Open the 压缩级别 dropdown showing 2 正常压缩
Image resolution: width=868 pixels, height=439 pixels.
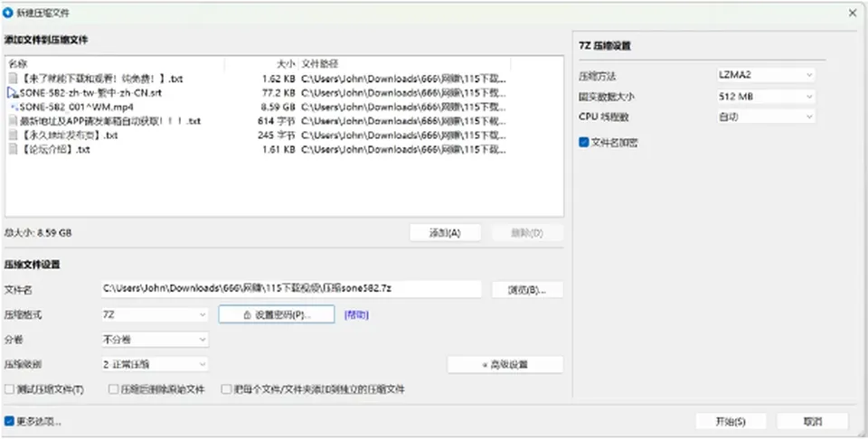[x=155, y=364]
